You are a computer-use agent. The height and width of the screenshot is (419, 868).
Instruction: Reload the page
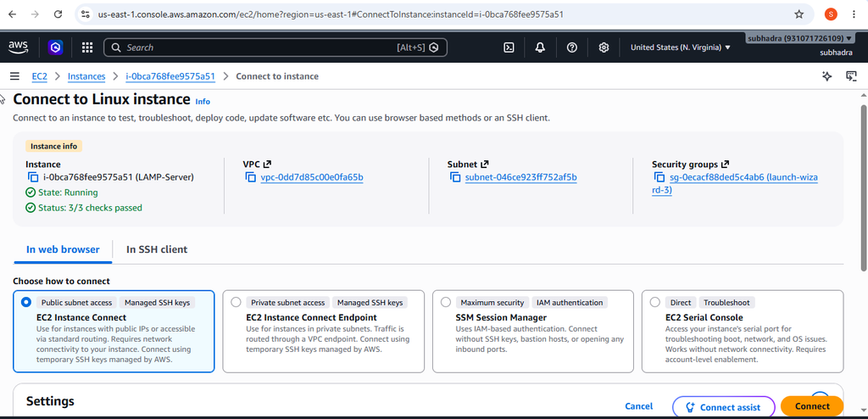[x=58, y=14]
